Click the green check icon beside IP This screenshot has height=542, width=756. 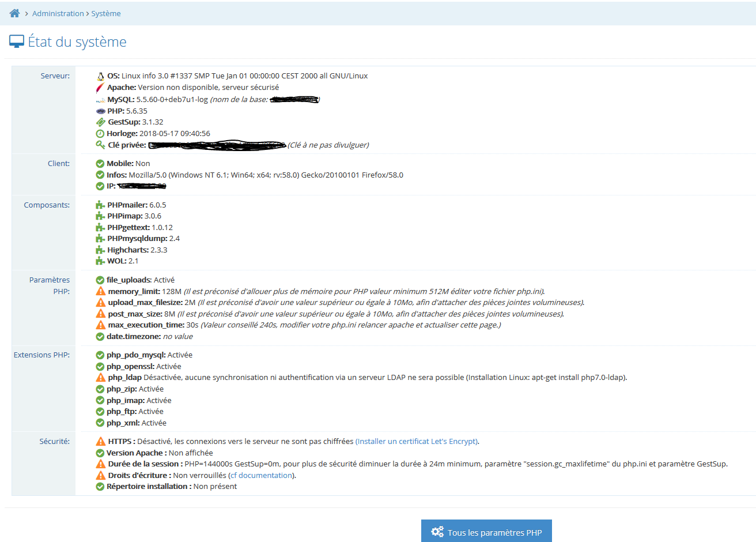(x=100, y=186)
